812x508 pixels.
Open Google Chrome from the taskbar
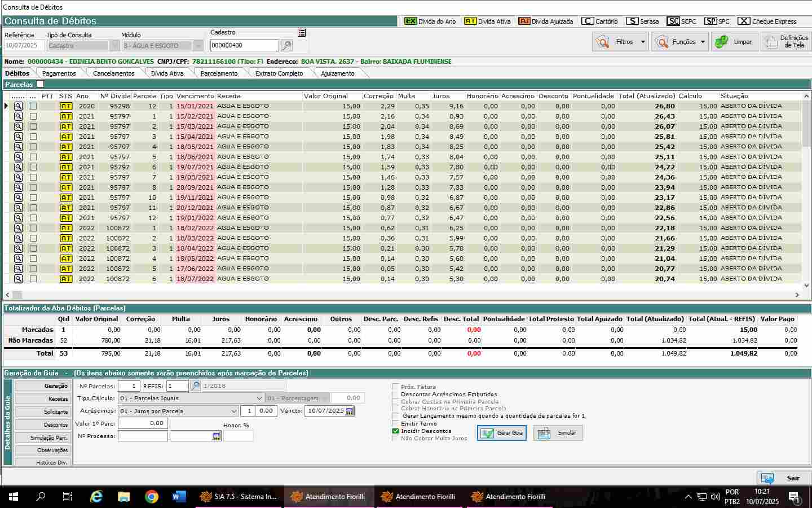point(151,497)
